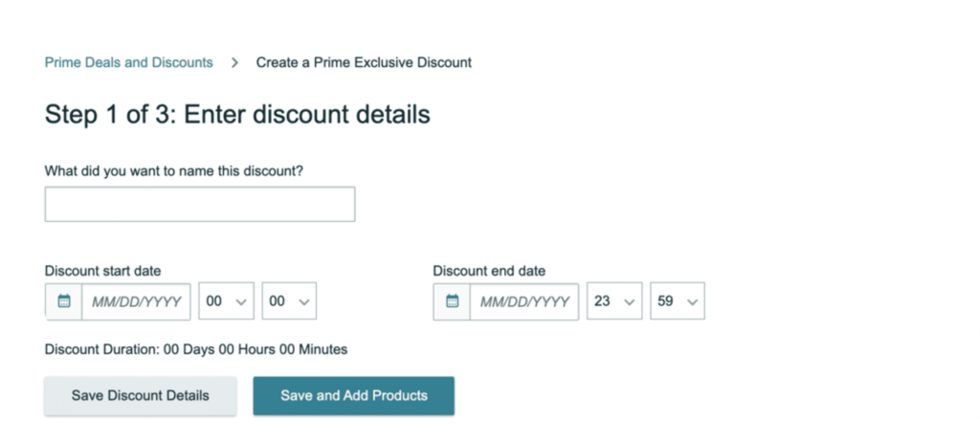Open the start hour dropdown showing 00
Image resolution: width=980 pixels, height=443 pixels.
tap(226, 301)
